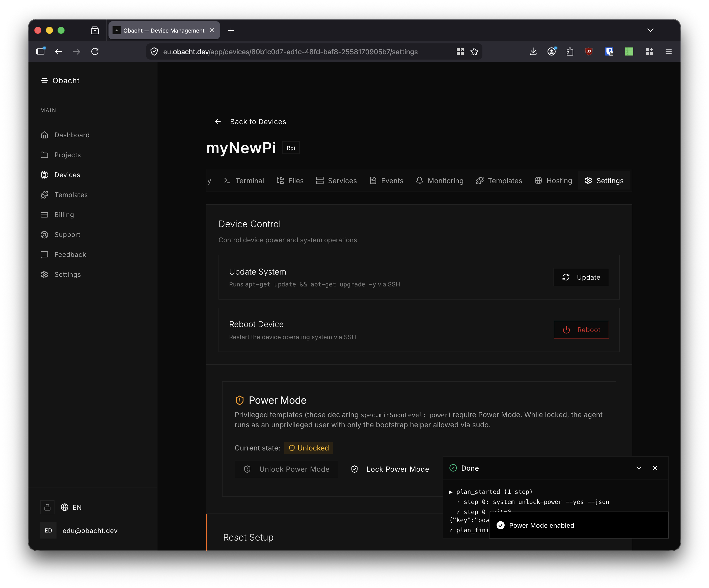Toggle the Obacht sidebar menu icon
Viewport: 709px width, 588px height.
[x=44, y=81]
